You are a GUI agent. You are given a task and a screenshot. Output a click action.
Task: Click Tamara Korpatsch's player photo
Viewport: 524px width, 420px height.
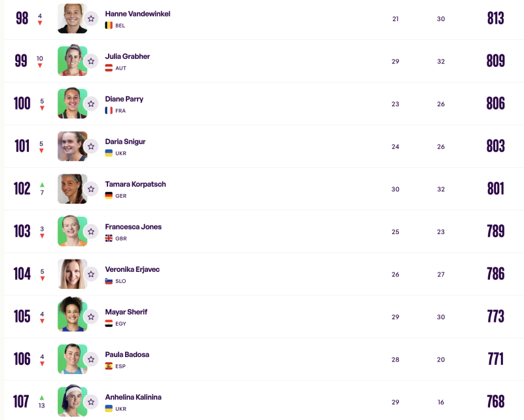point(71,189)
